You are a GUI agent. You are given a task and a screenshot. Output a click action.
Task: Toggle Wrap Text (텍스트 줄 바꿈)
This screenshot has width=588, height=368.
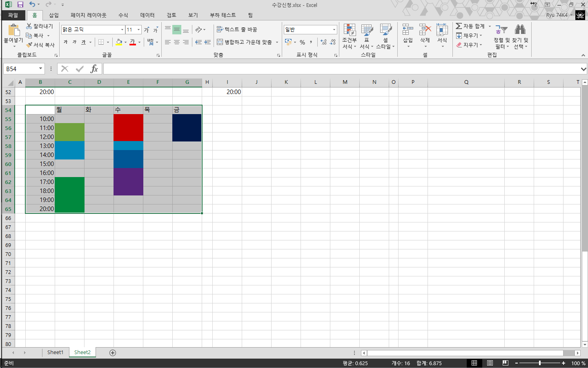[x=237, y=29]
